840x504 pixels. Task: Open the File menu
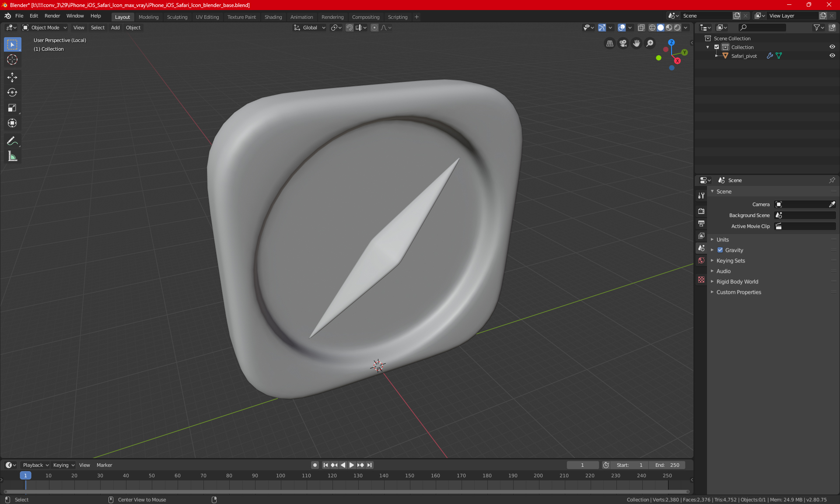19,16
